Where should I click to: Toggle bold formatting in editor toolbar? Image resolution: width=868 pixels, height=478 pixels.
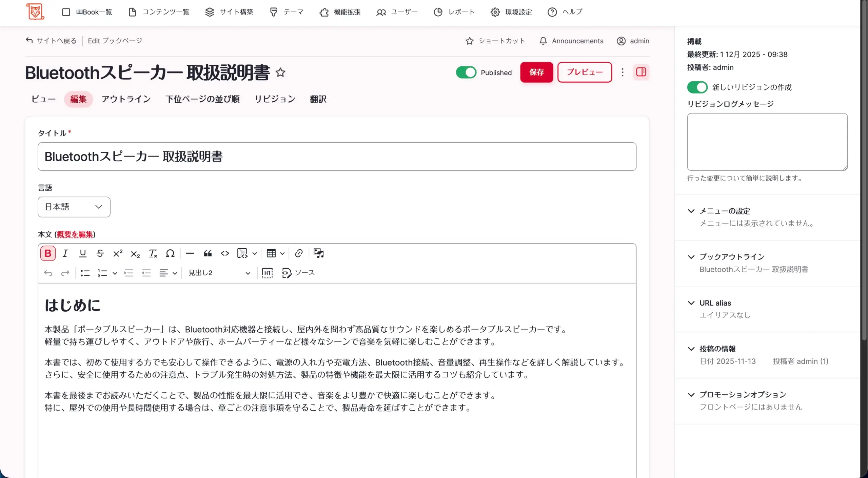[48, 253]
